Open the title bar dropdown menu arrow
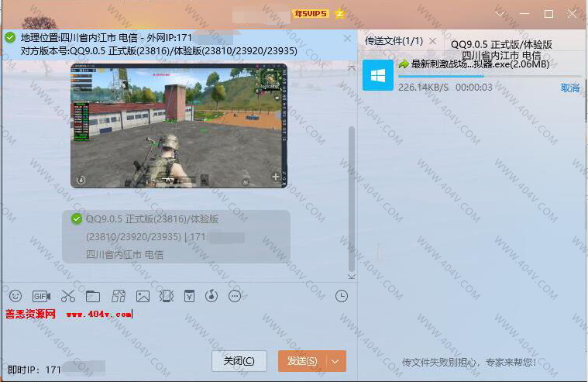Image resolution: width=588 pixels, height=382 pixels. click(x=501, y=14)
